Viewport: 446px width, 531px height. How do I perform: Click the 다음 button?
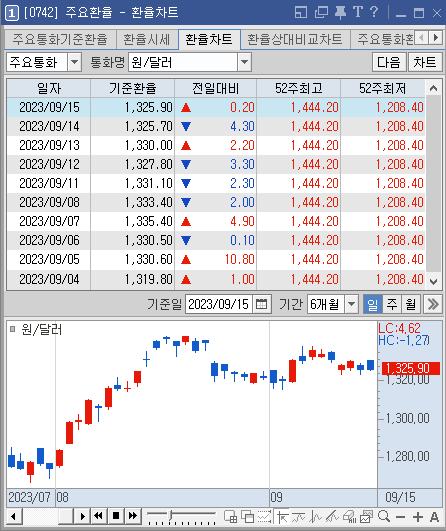pyautogui.click(x=389, y=62)
